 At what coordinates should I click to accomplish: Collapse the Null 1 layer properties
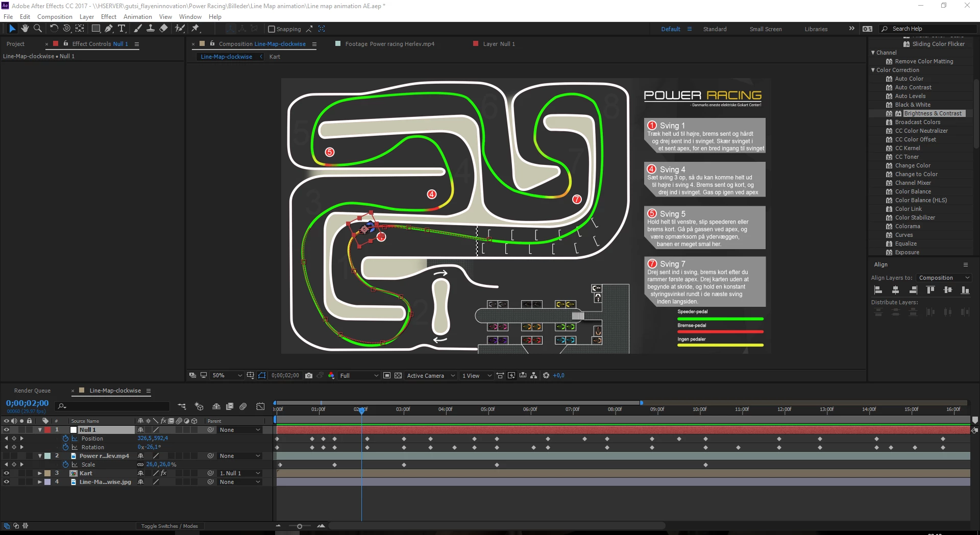pyautogui.click(x=40, y=430)
